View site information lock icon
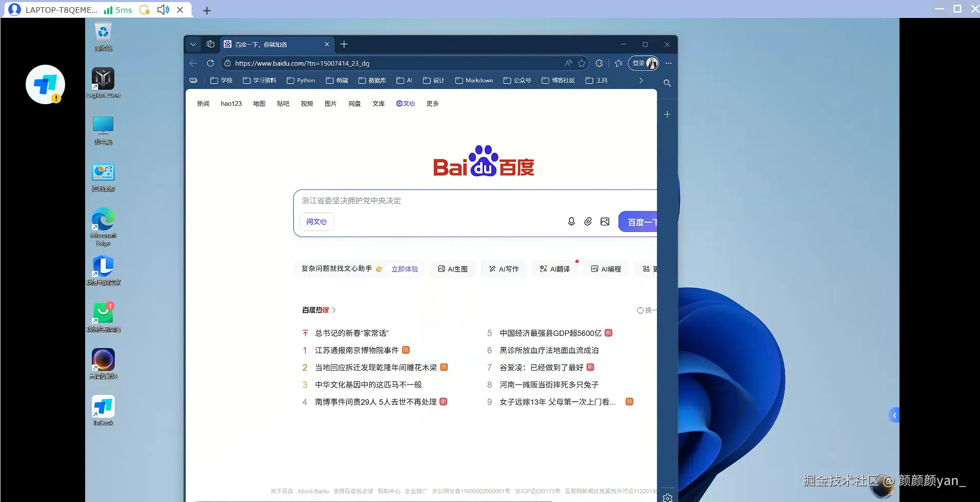The image size is (980, 502). (228, 63)
